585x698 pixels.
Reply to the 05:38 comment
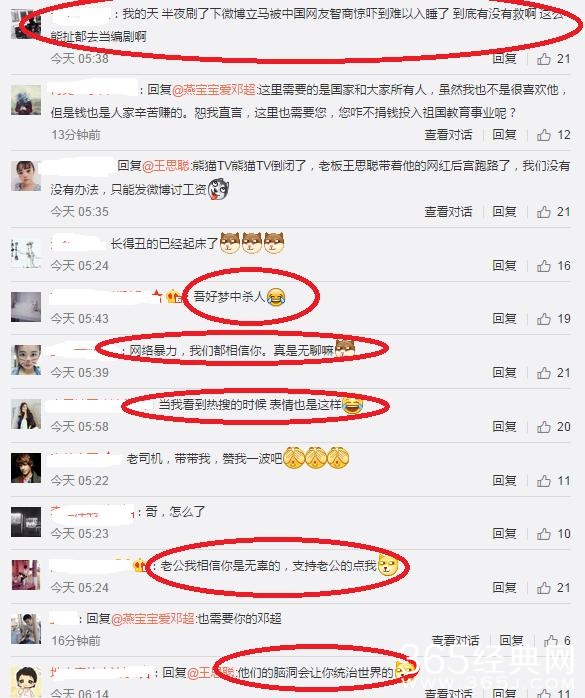click(504, 59)
